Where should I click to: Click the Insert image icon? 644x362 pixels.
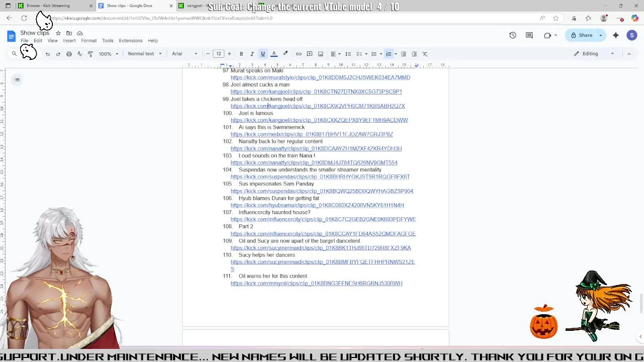point(320,54)
